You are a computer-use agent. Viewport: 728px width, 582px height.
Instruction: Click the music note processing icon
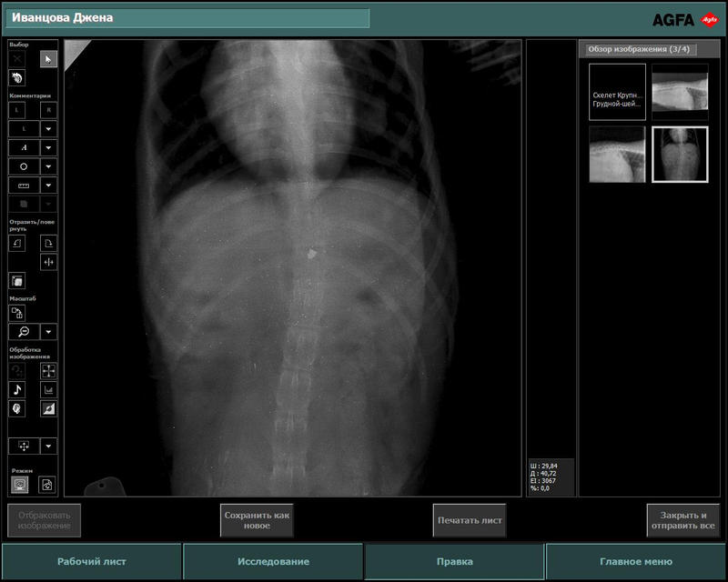pos(17,390)
